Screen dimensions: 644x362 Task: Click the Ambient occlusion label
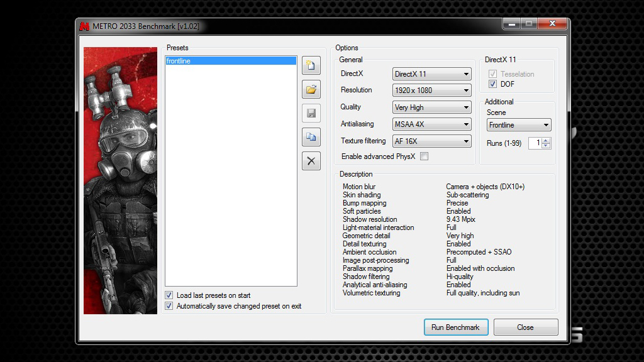point(370,252)
